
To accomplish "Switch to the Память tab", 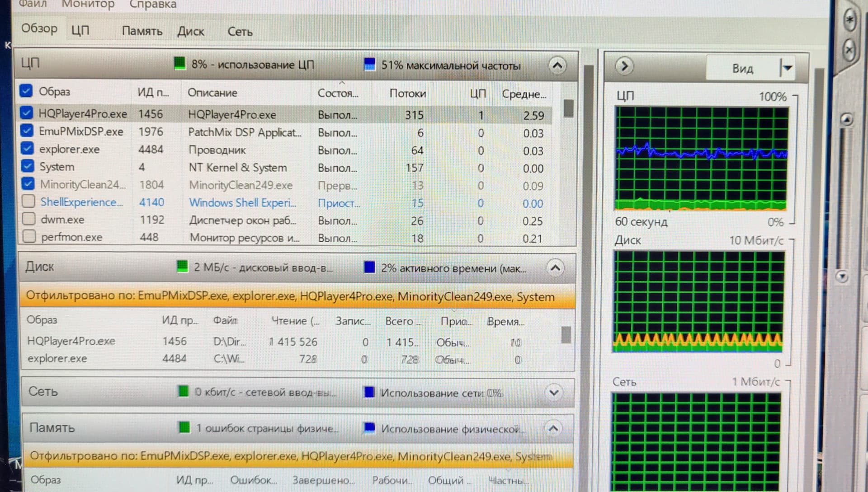I will 142,31.
